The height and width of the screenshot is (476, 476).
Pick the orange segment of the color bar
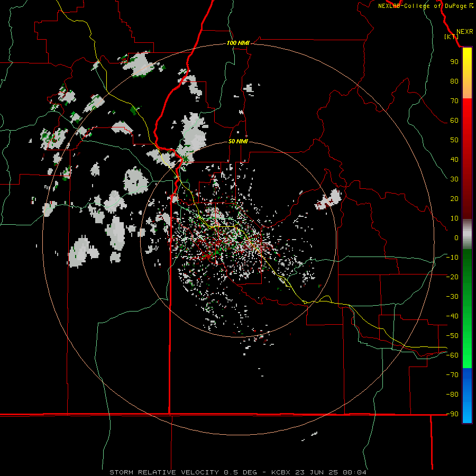[467, 89]
